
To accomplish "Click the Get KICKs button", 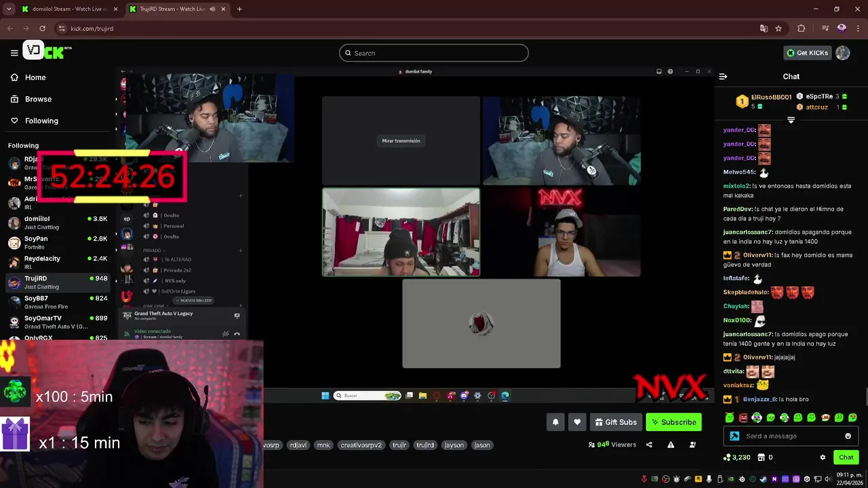I will (807, 53).
